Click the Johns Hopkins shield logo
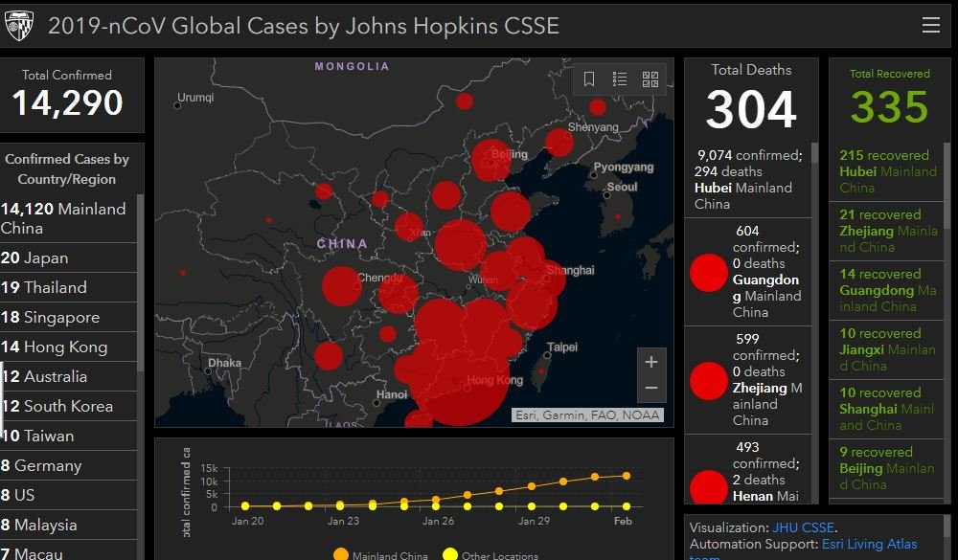This screenshot has height=560, width=958. point(19,26)
